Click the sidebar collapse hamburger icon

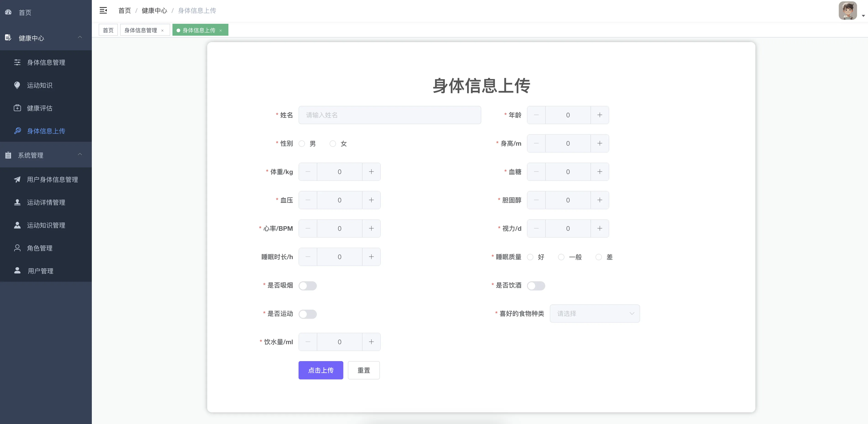click(x=103, y=11)
